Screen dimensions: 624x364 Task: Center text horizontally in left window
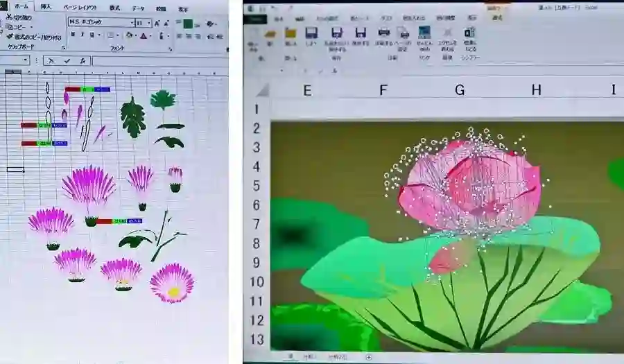(x=189, y=36)
